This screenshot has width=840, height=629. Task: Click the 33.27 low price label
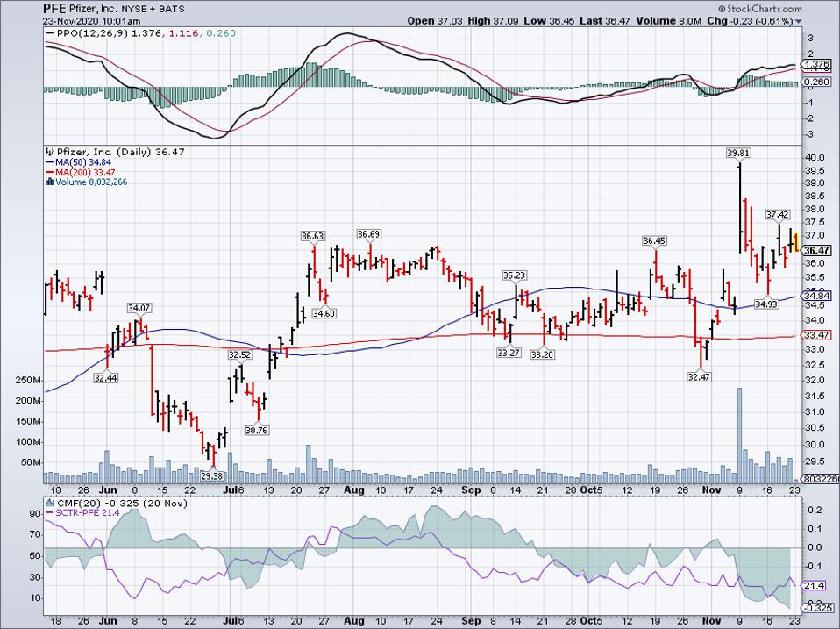pos(509,353)
